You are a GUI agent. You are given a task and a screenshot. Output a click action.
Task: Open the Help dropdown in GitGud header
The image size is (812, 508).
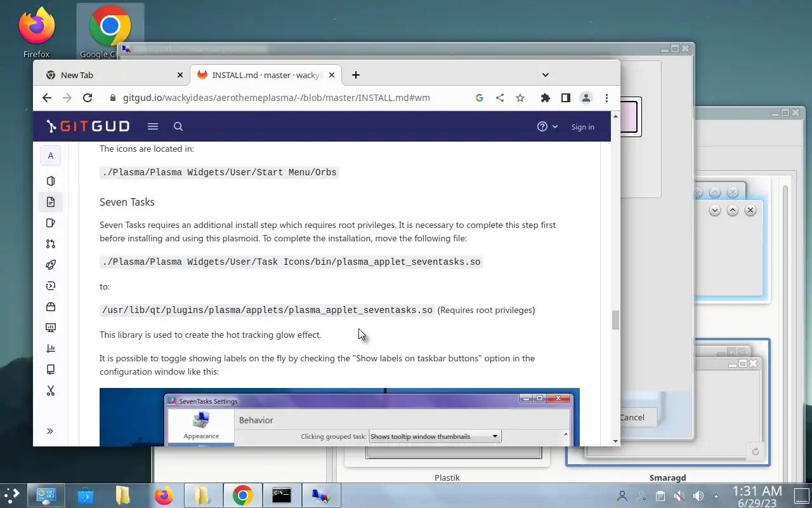pos(547,126)
